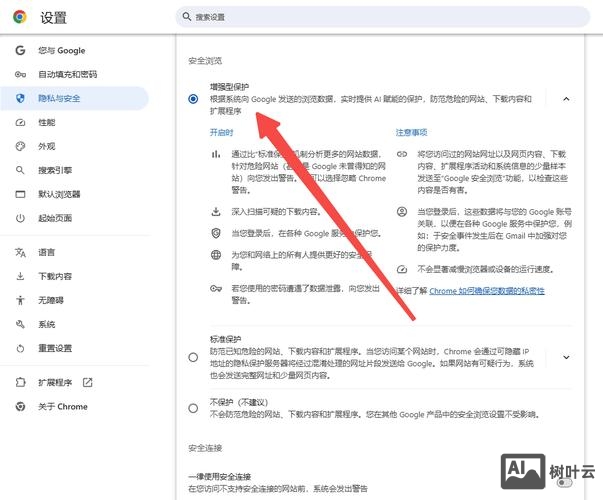Image resolution: width=603 pixels, height=500 pixels.
Task: Click the palette icon for 外观
Action: (20, 146)
